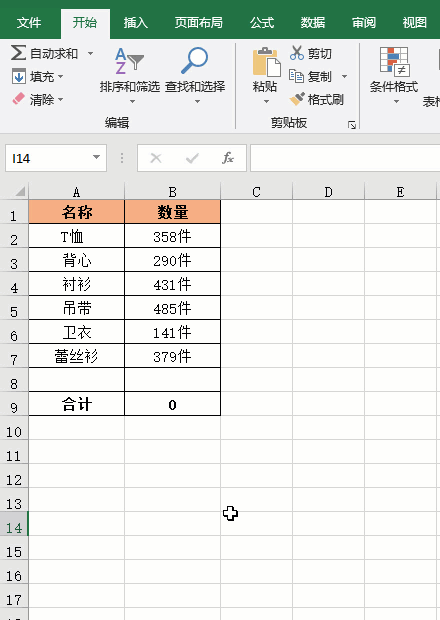Select the 合计 cell
The height and width of the screenshot is (620, 440).
(x=76, y=404)
